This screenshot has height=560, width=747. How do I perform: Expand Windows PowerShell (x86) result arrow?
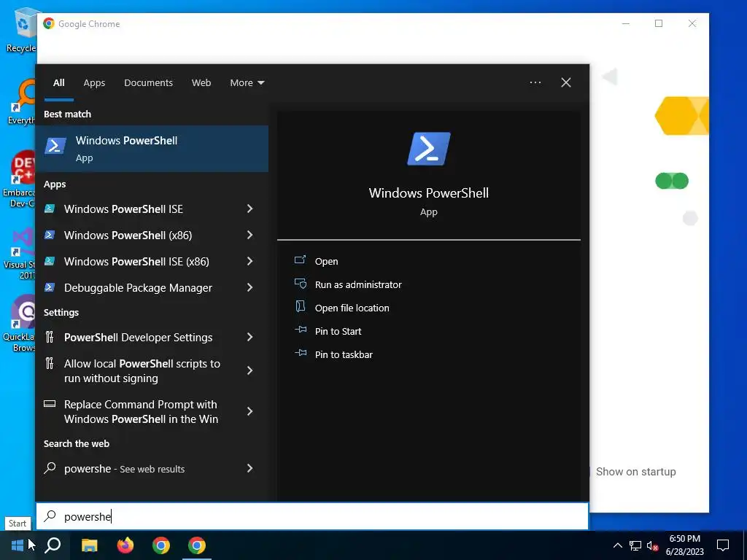[249, 235]
